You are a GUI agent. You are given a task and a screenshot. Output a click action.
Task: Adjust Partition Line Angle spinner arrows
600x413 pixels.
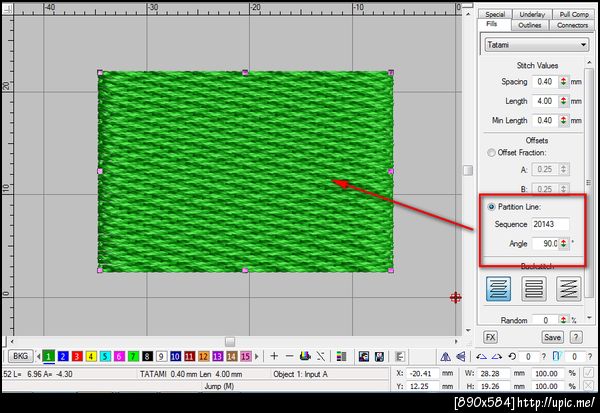click(563, 243)
